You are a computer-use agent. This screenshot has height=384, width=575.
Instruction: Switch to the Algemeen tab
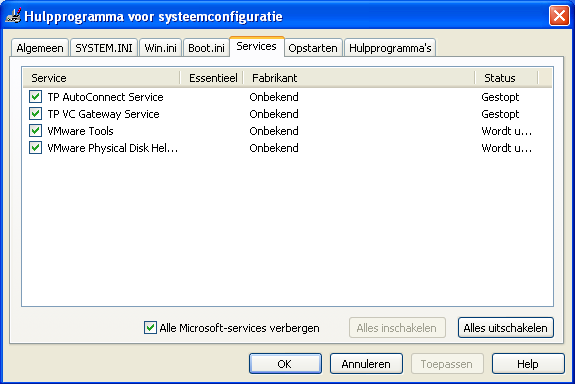(40, 48)
